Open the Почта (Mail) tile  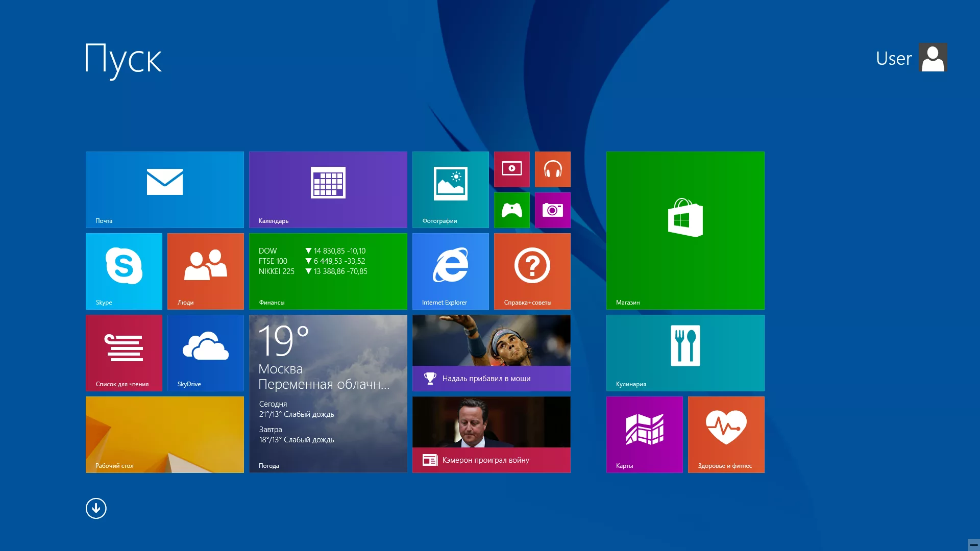pyautogui.click(x=164, y=189)
